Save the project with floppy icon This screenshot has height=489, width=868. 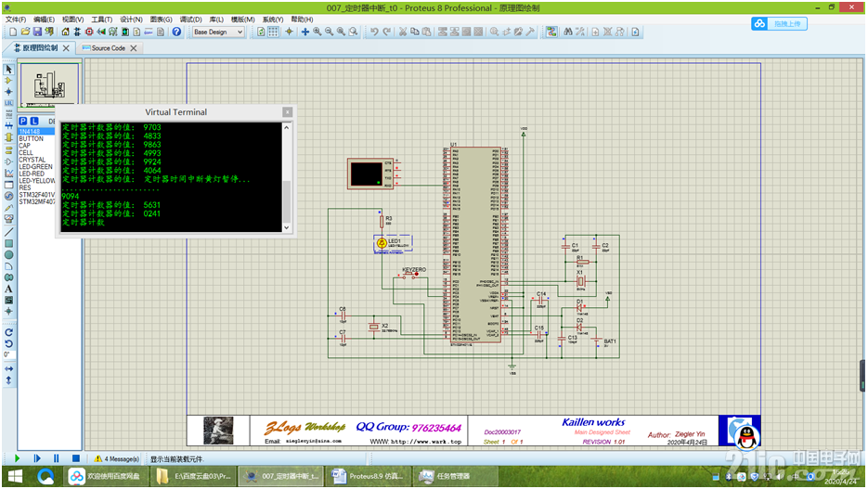[x=37, y=32]
